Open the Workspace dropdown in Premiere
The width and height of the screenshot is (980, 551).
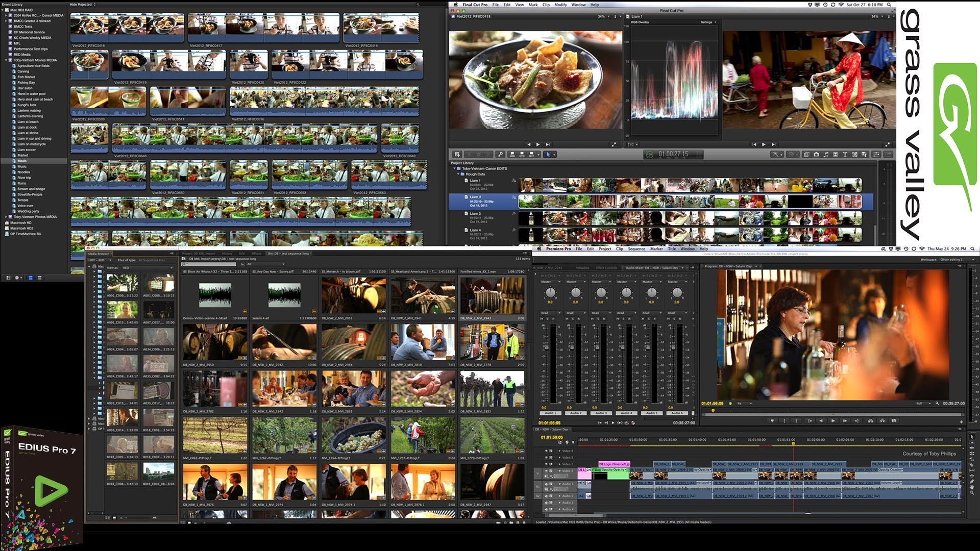tap(956, 260)
